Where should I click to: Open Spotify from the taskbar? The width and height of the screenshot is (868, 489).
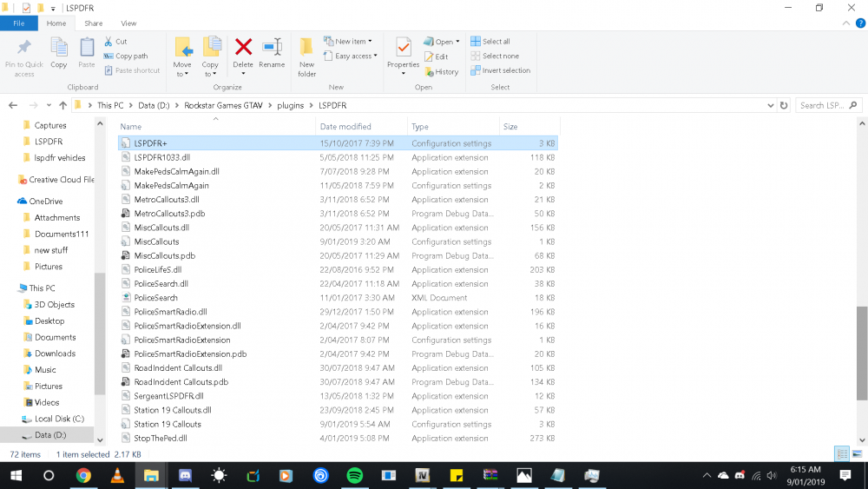point(354,475)
